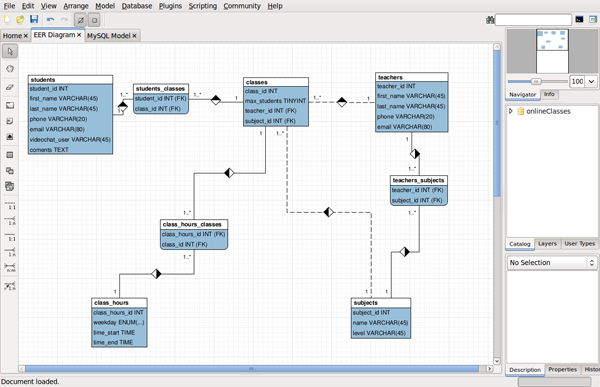
Task: Pick the n:m relationship tool
Action: [10, 268]
